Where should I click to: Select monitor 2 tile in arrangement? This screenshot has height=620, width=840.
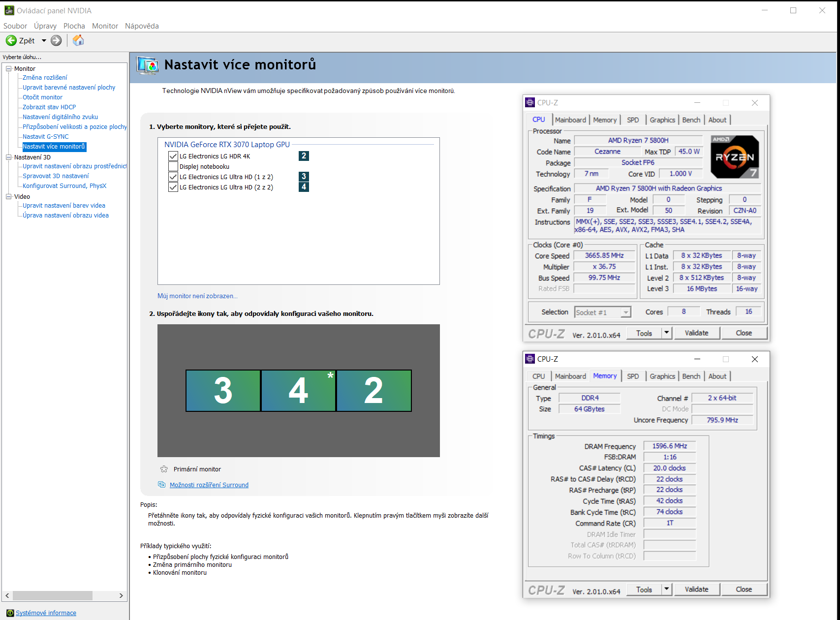[x=374, y=391]
